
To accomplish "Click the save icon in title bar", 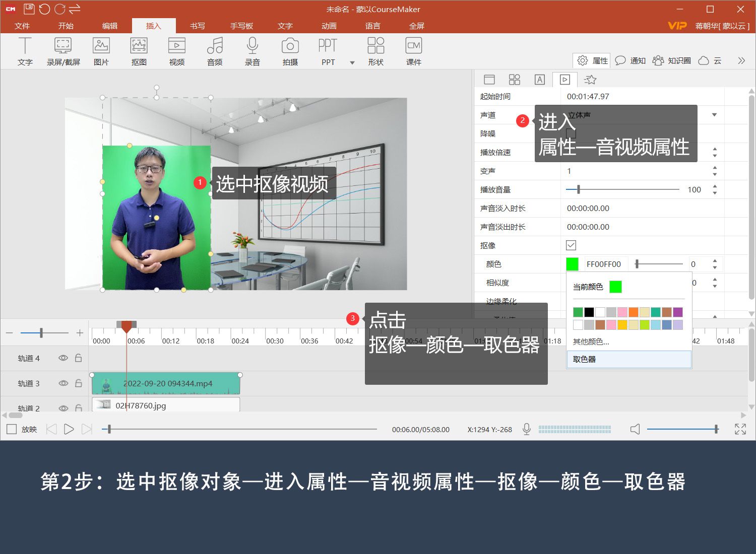I will [29, 9].
